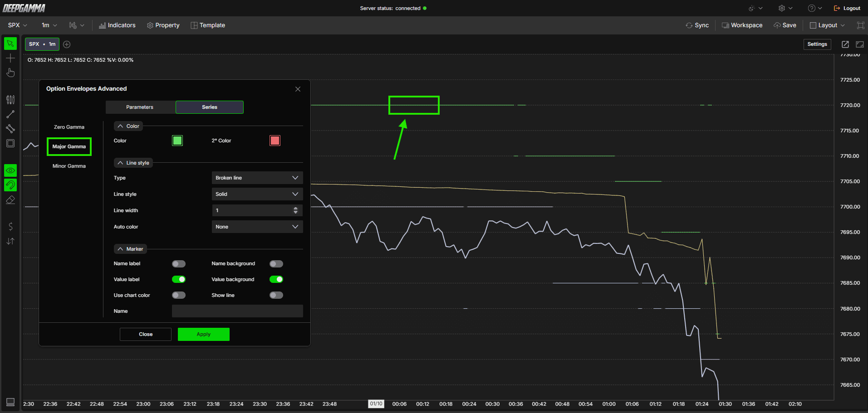868x413 pixels.
Task: Collapse the Color section
Action: tap(128, 126)
